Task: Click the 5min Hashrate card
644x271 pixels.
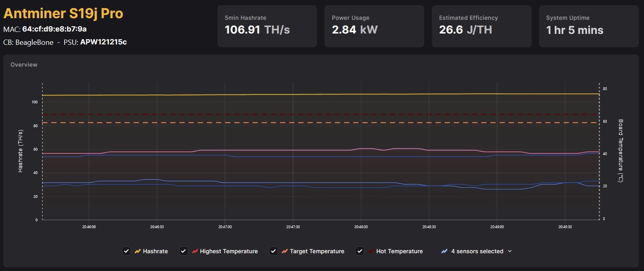Action: pos(267,26)
